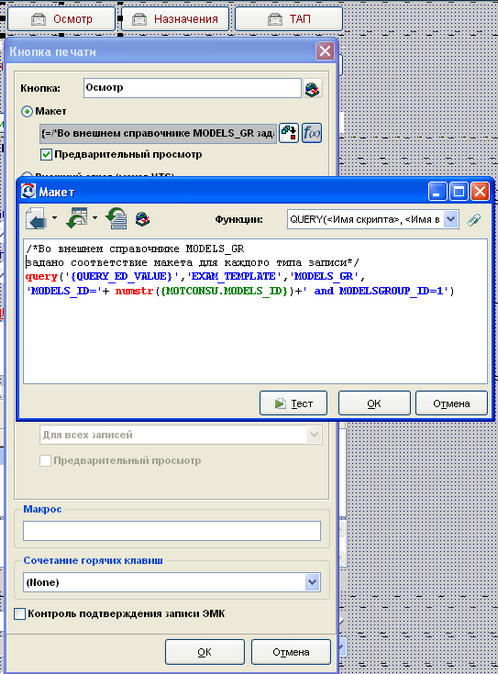This screenshot has height=674, width=498.
Task: Click Отмена in the Кнопка печати dialog
Action: point(291,652)
